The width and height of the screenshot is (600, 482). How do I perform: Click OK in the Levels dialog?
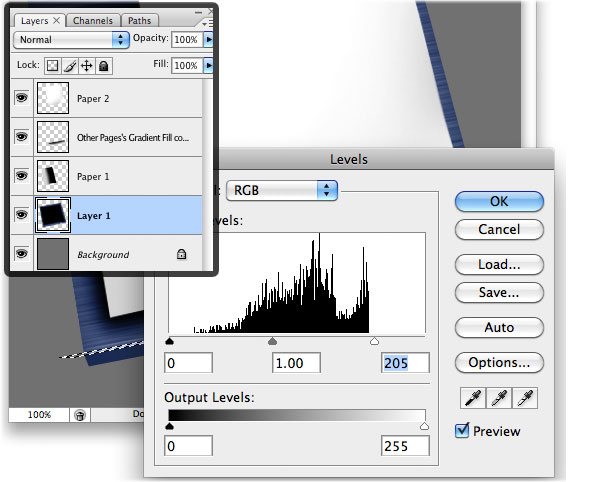click(499, 202)
